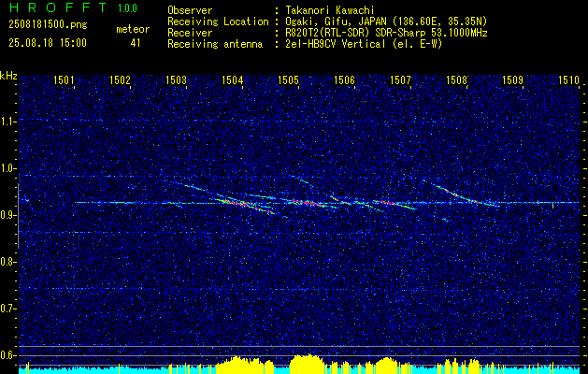Click the 'Receiving Location' label

pyautogui.click(x=218, y=22)
